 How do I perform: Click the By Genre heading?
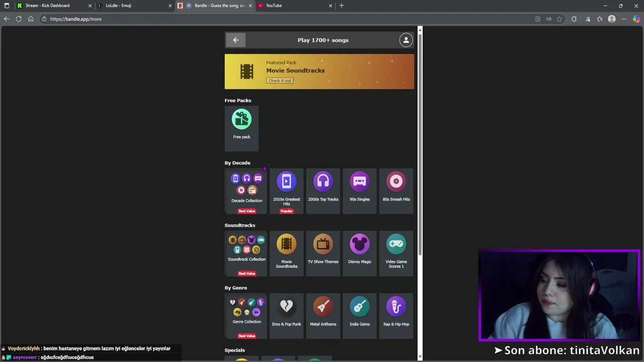(236, 288)
